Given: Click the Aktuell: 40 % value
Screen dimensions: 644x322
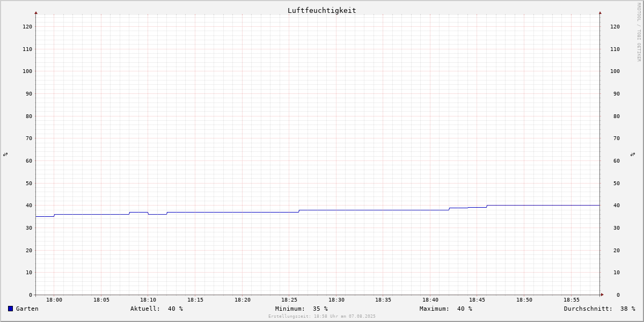Looking at the screenshot, I should tap(157, 309).
